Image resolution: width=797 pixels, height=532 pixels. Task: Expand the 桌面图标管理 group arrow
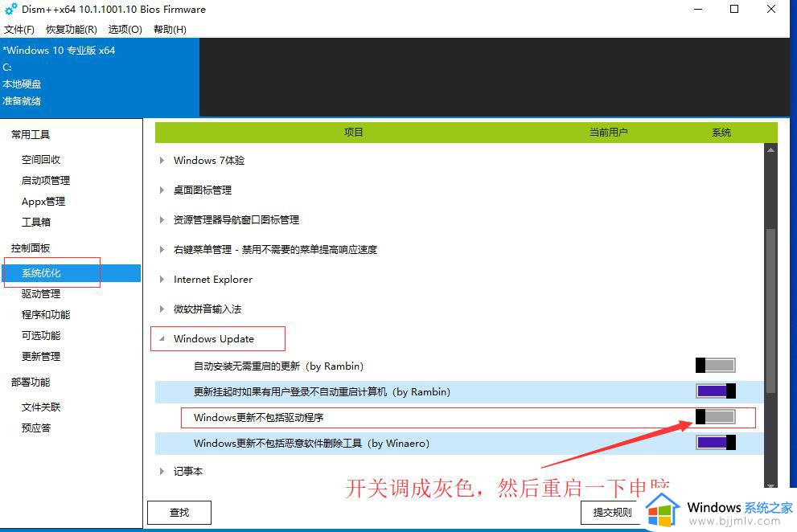[x=162, y=190]
